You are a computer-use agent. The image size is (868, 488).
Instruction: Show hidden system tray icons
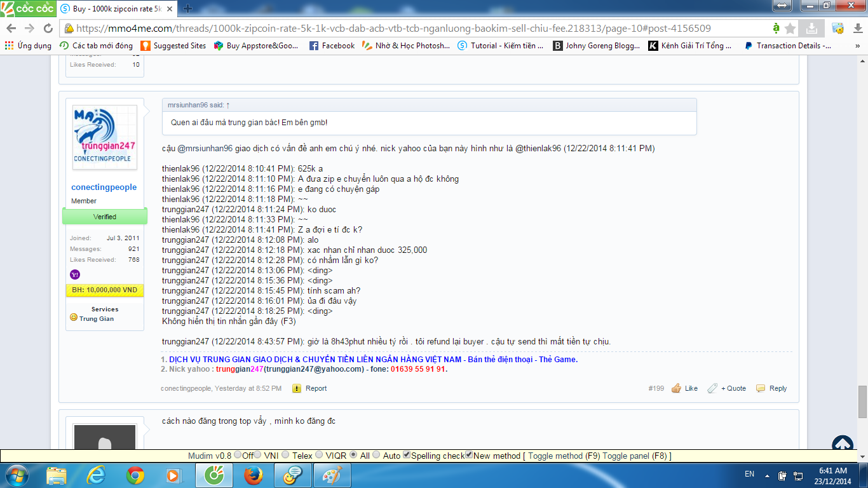point(768,475)
